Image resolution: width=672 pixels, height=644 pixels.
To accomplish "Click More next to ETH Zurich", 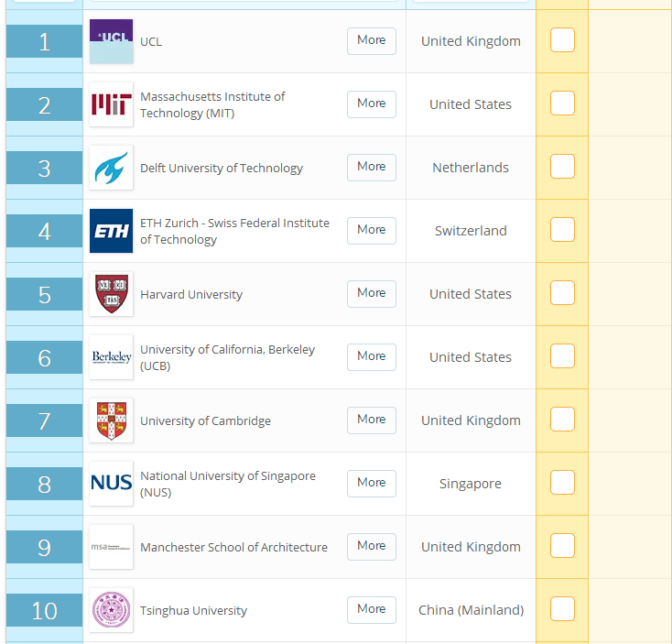I will (372, 231).
